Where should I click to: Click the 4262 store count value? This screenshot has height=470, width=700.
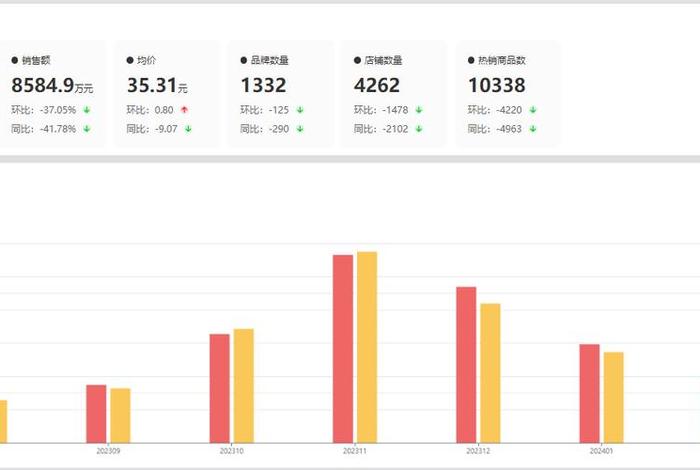click(377, 85)
